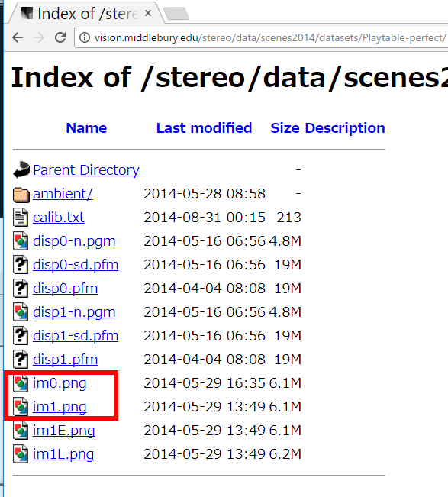Viewport: 448px width, 497px height.
Task: Click unknown-file icon next to disp0.pfm
Action: click(x=21, y=289)
